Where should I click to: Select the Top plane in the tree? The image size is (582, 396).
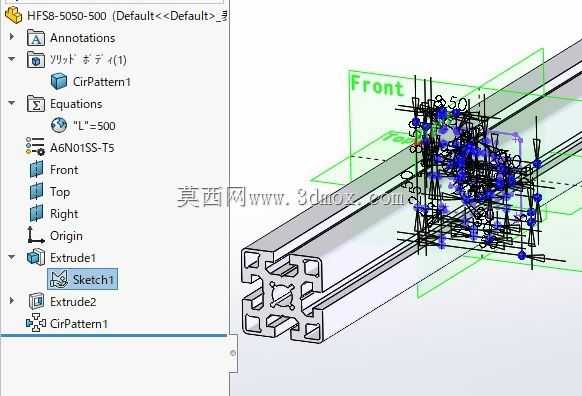click(60, 192)
